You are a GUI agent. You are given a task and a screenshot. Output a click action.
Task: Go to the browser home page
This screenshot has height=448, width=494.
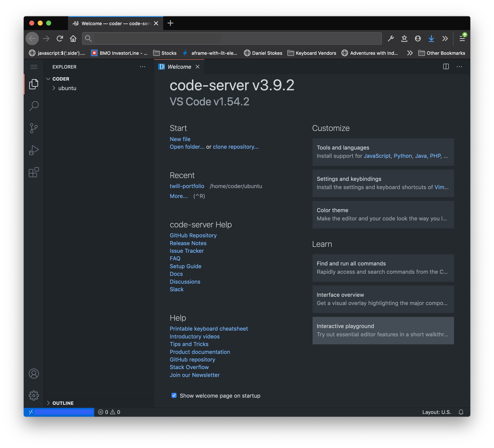73,38
